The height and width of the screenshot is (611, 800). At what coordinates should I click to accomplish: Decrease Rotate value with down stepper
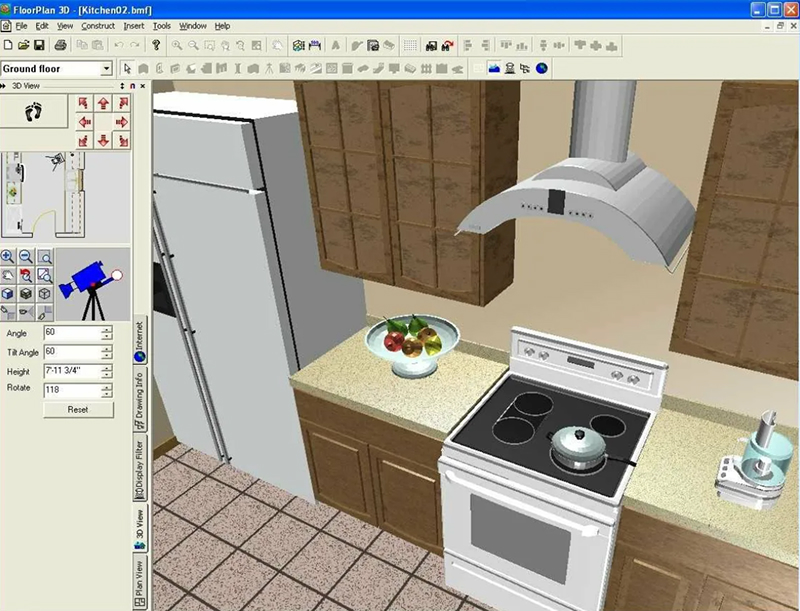point(107,394)
